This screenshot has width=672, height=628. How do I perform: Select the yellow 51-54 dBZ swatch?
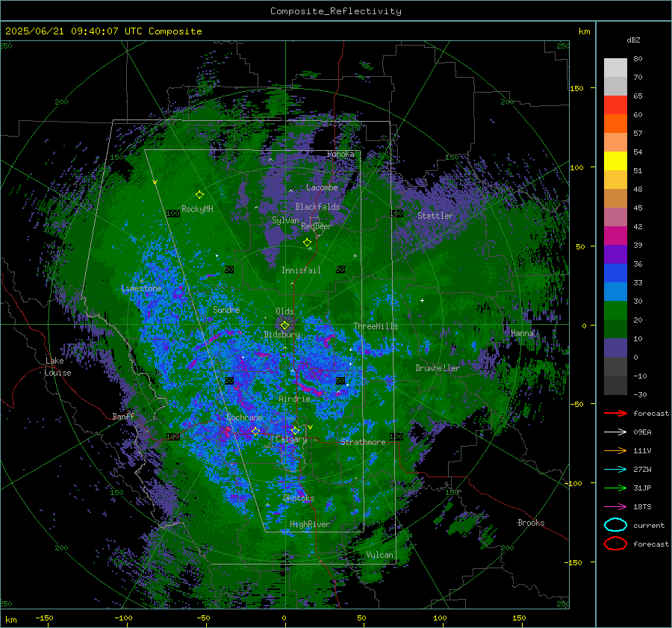615,161
